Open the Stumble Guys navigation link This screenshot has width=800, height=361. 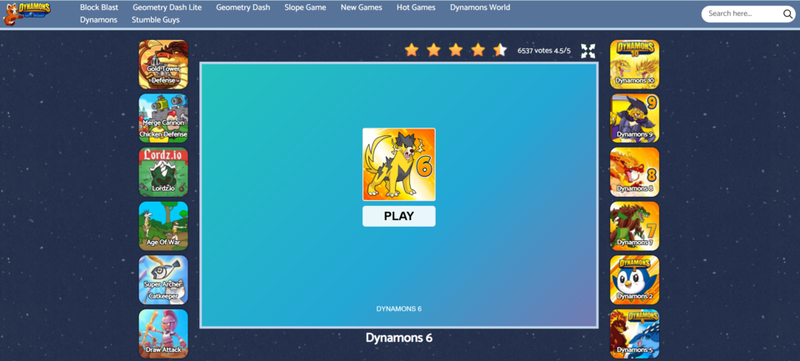click(156, 20)
